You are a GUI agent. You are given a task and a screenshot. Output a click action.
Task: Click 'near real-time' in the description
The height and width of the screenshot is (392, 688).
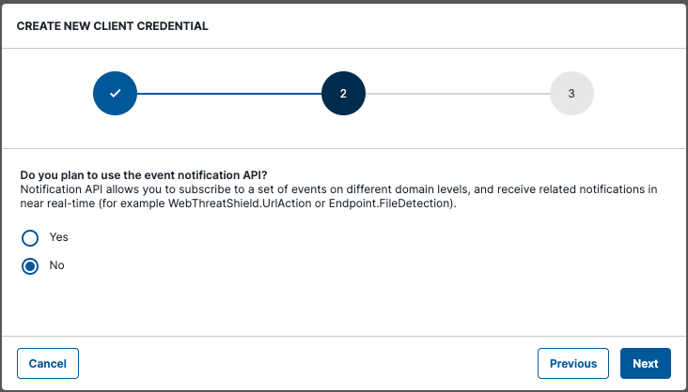57,204
